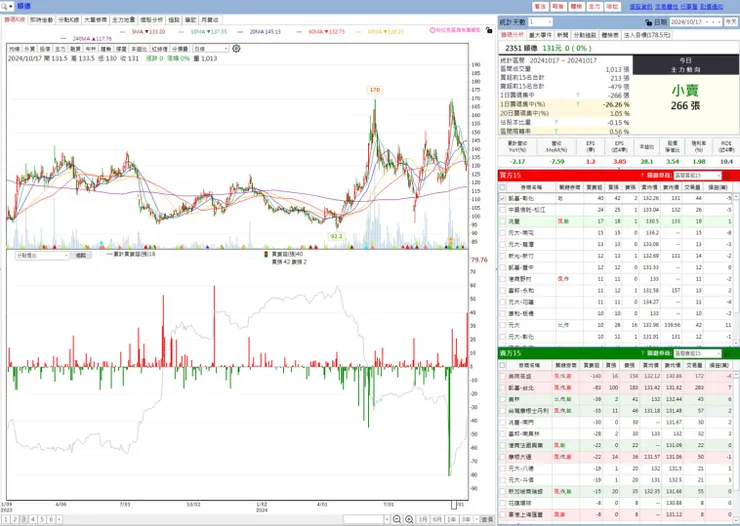The width and height of the screenshot is (740, 526).
Task: Click the question mark icon beside 佔股本比重
Action: 556,122
